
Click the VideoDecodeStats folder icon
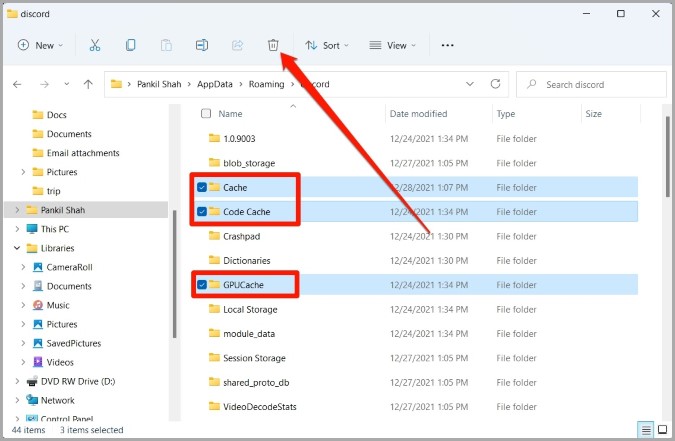tap(214, 407)
